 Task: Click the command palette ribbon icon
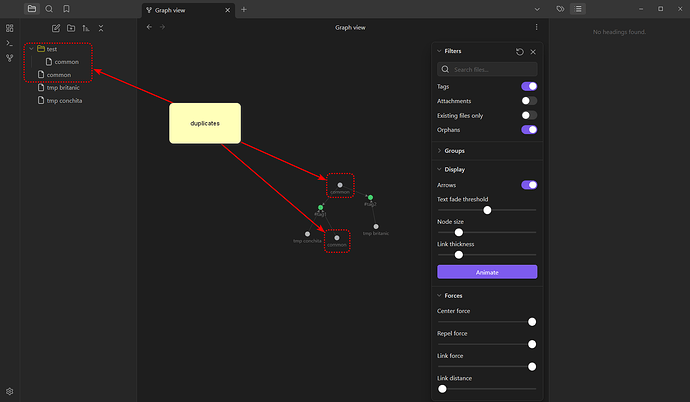tap(9, 43)
